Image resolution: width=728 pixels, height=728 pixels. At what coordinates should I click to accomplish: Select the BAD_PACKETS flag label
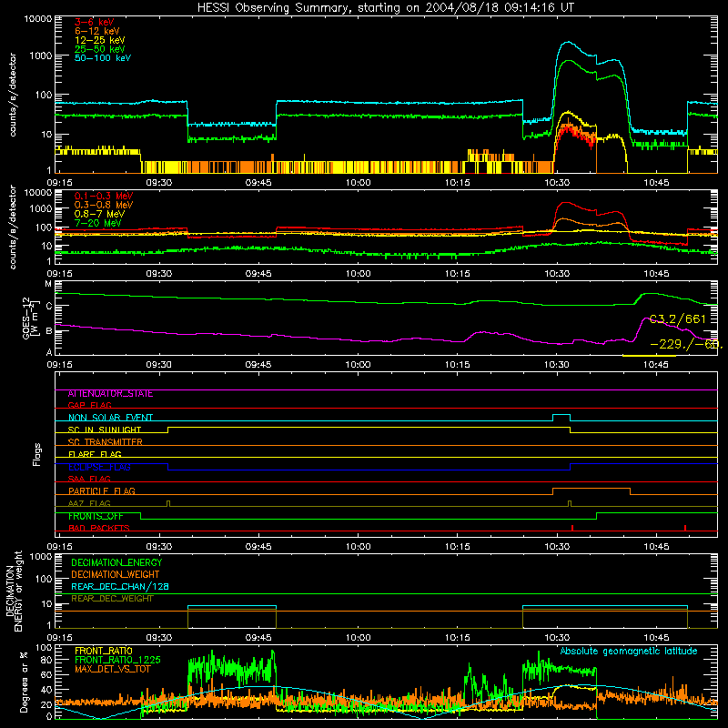pyautogui.click(x=99, y=528)
